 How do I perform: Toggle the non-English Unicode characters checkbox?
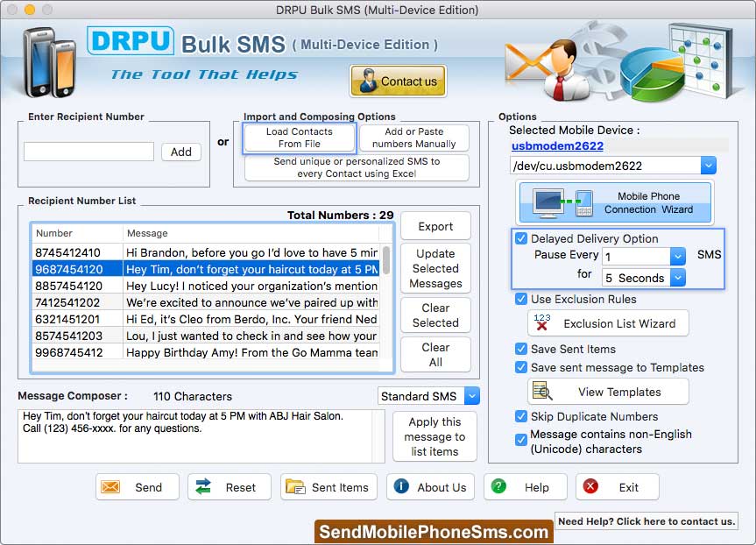[521, 440]
